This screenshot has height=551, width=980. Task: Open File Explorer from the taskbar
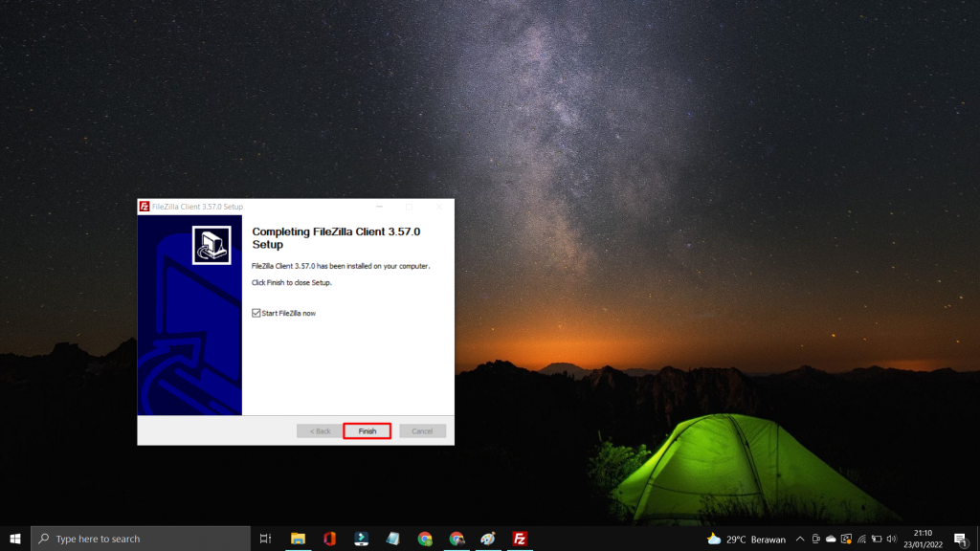pyautogui.click(x=299, y=539)
